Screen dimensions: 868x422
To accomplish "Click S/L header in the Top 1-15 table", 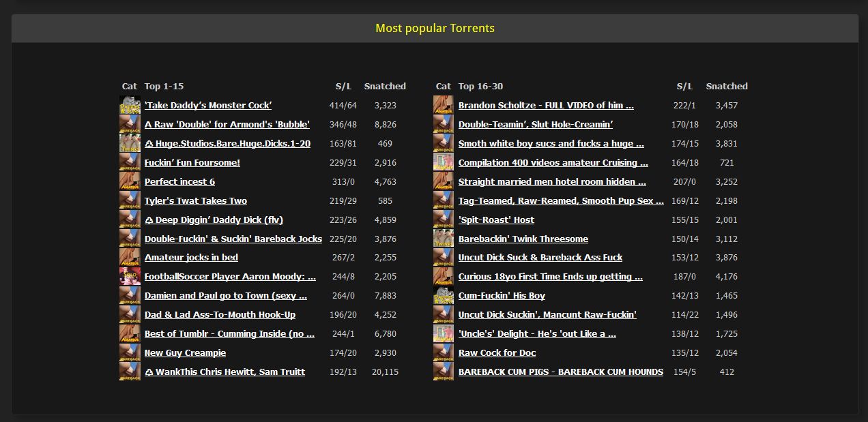I will (x=343, y=87).
